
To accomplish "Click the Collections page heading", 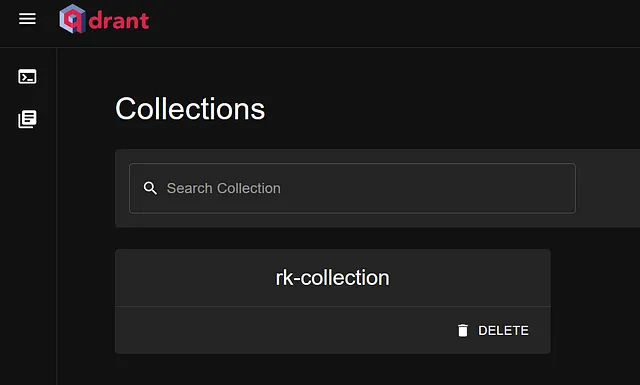I will coord(190,109).
